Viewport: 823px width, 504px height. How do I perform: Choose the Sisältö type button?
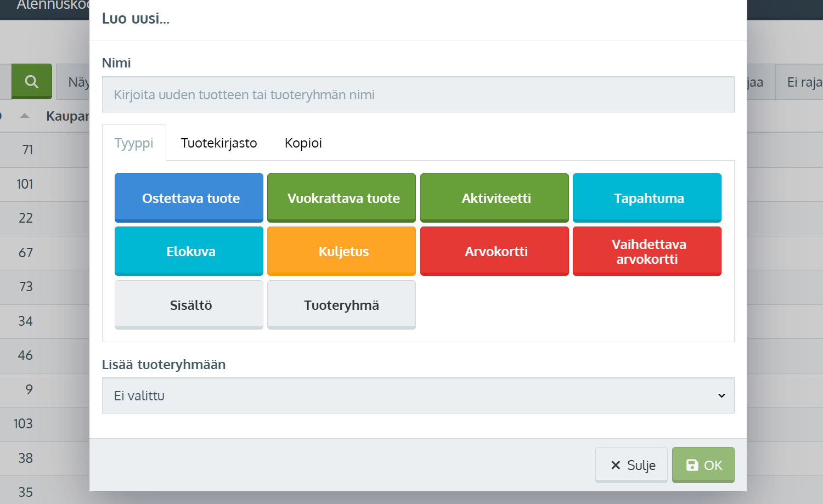click(189, 305)
